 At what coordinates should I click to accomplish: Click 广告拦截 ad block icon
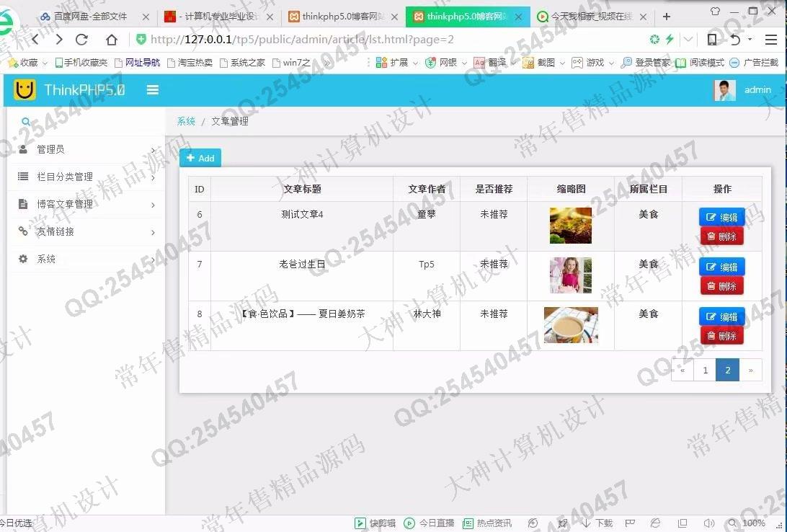[x=754, y=63]
